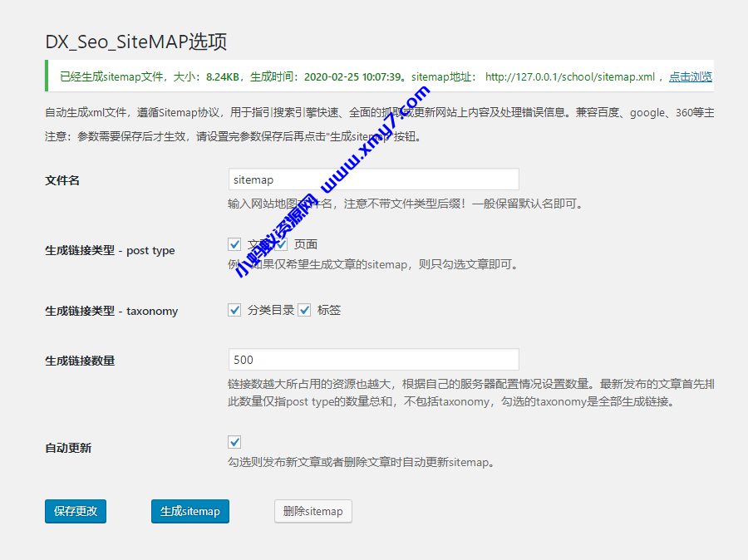
Task: Click the DX_Seo_SiteMAP选项 page title
Action: click(x=137, y=42)
